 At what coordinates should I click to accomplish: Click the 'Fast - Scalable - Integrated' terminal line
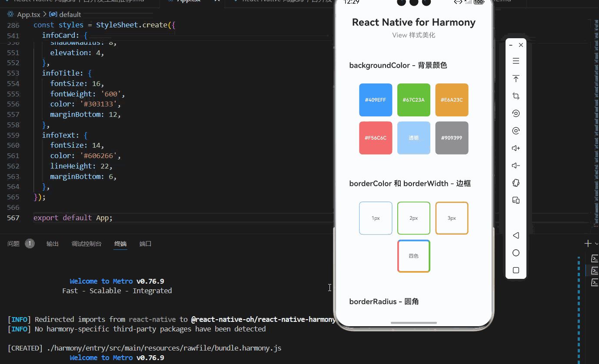click(117, 291)
